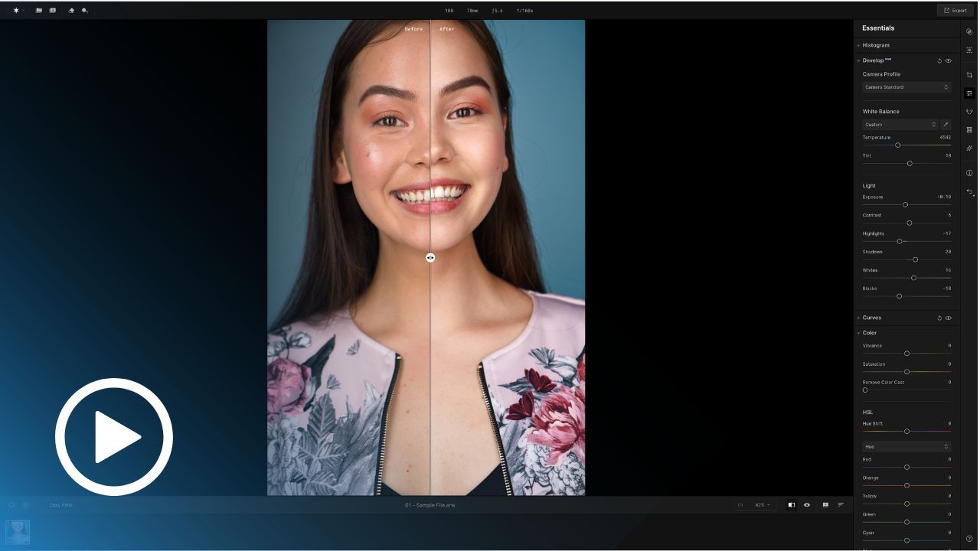Click the Highlights slider handle
This screenshot has width=980, height=551.
pyautogui.click(x=900, y=242)
